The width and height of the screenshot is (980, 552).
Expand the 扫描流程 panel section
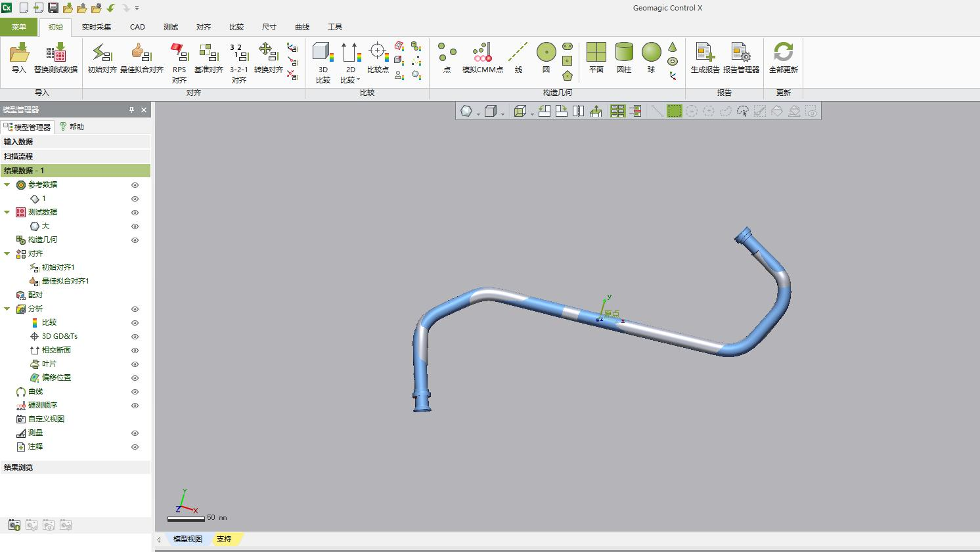tap(75, 156)
